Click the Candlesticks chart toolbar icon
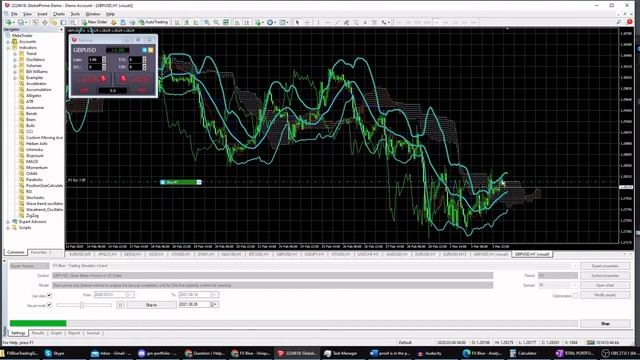This screenshot has height=360, width=640. [x=187, y=22]
